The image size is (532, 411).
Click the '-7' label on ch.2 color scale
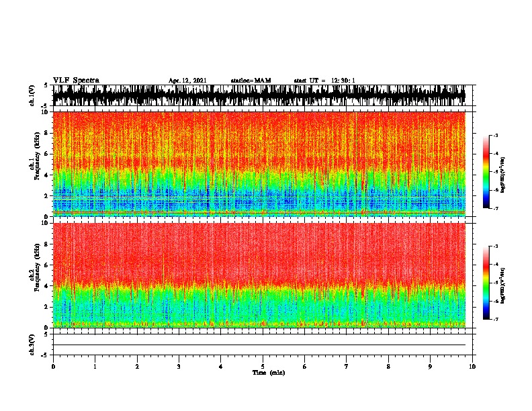click(x=495, y=319)
